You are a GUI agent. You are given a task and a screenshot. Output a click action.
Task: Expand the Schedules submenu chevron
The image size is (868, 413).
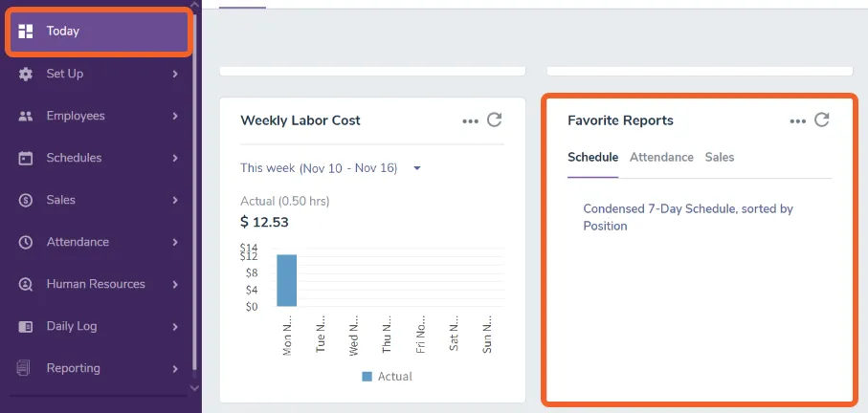(x=175, y=158)
